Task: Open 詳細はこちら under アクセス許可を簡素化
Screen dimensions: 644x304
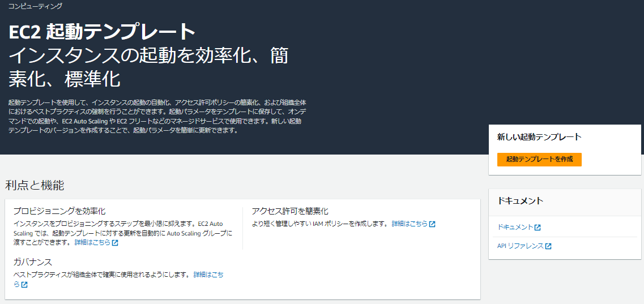Action: click(410, 224)
